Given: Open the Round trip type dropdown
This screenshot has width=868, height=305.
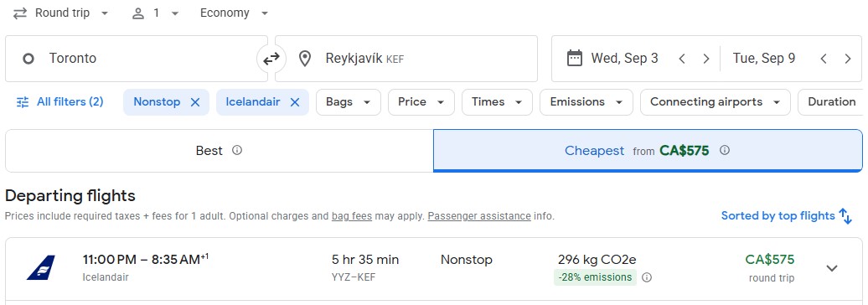Looking at the screenshot, I should pyautogui.click(x=60, y=13).
